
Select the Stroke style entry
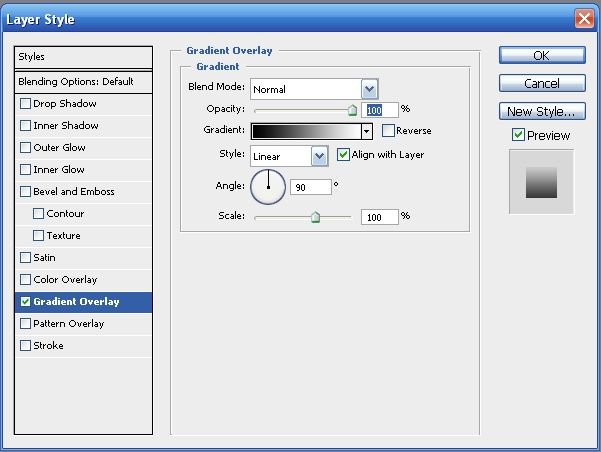click(48, 346)
